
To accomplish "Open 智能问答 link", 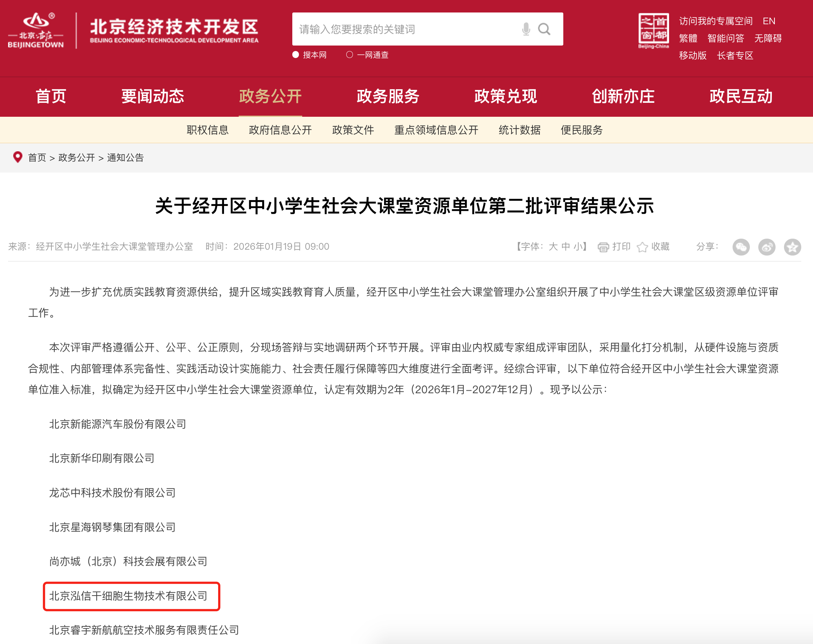I will (726, 39).
